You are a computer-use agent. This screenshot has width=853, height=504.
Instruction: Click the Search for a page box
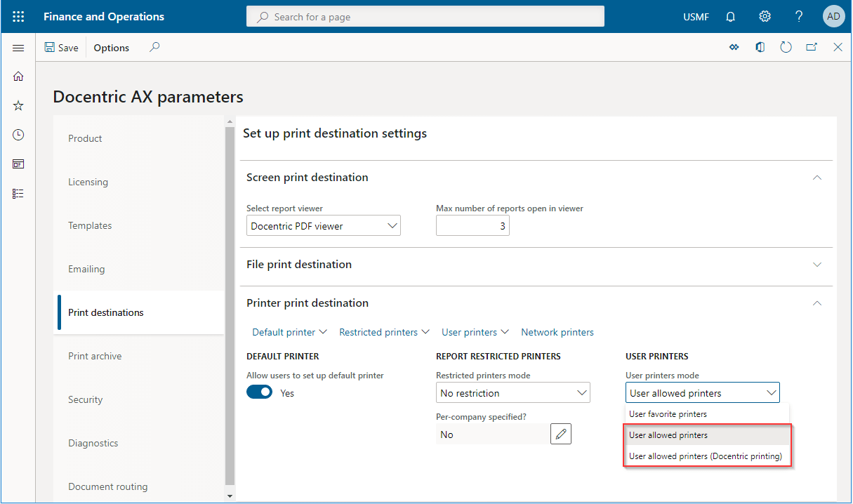click(x=425, y=17)
